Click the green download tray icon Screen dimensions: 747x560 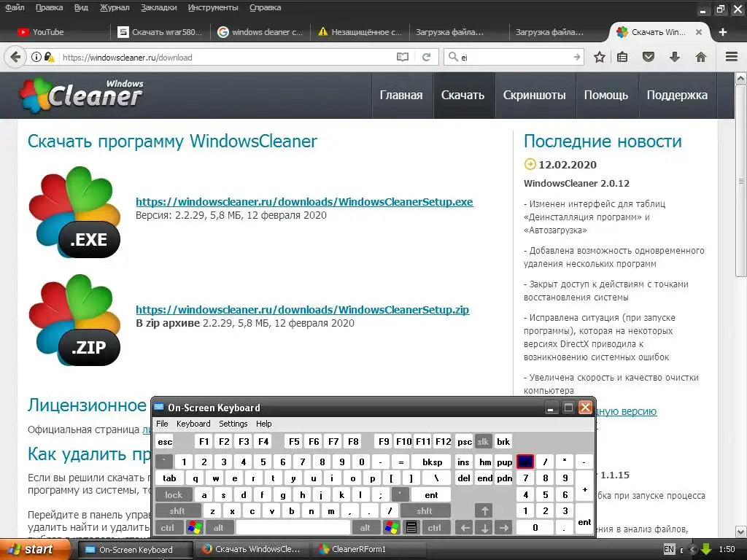click(x=706, y=549)
